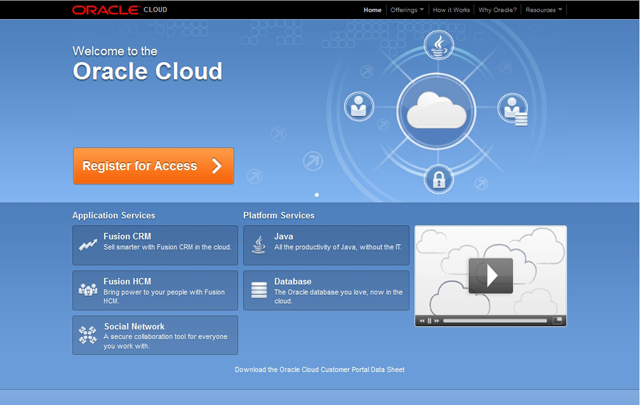Play the cloud video
The height and width of the screenshot is (405, 640).
[491, 276]
